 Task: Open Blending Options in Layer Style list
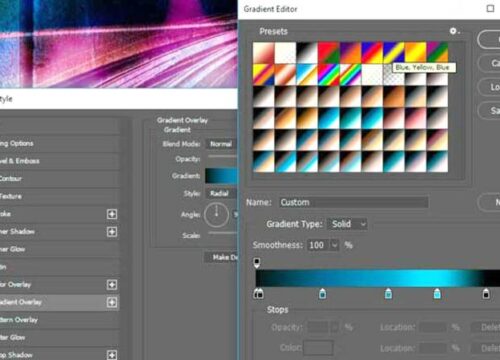(59, 144)
